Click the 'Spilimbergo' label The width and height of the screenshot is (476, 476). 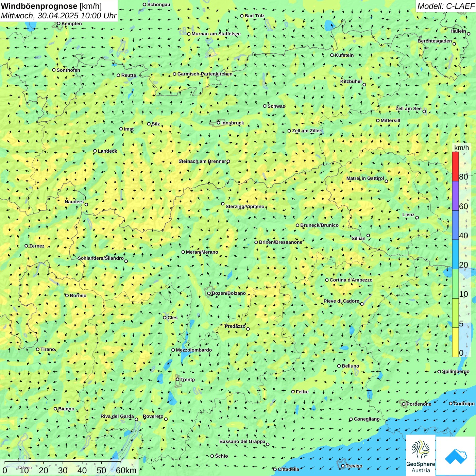coord(456,371)
